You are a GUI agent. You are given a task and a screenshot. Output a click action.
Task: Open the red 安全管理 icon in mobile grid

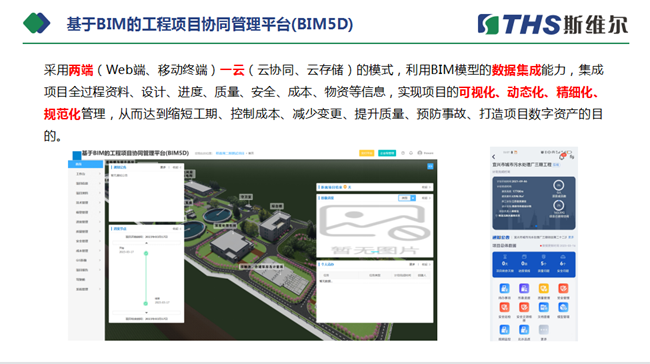click(x=563, y=288)
